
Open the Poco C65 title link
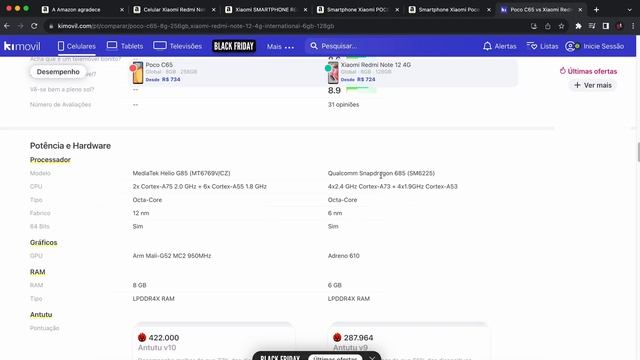click(159, 64)
